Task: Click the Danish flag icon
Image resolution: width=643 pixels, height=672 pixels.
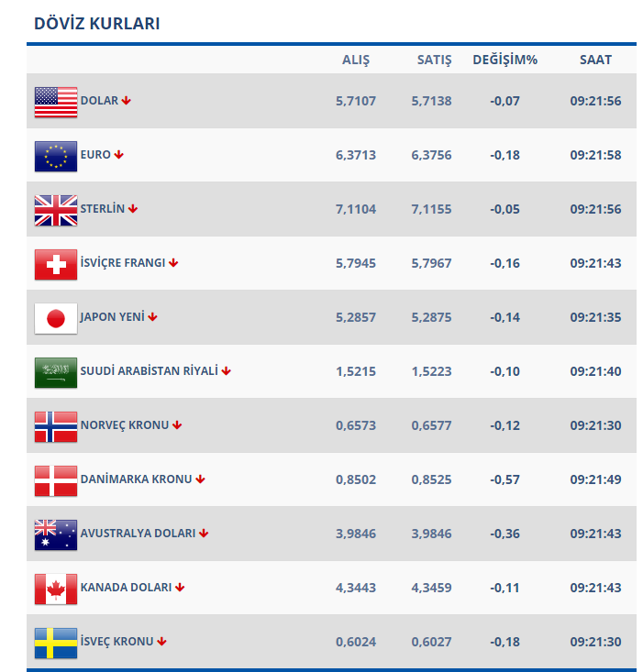Action: click(55, 480)
